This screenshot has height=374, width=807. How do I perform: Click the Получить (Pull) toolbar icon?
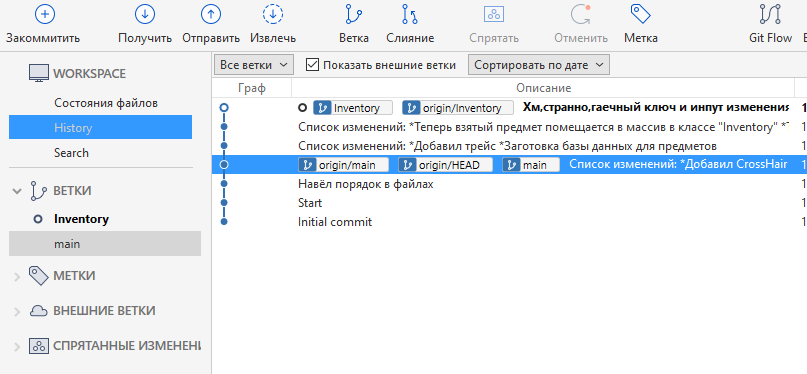point(145,14)
